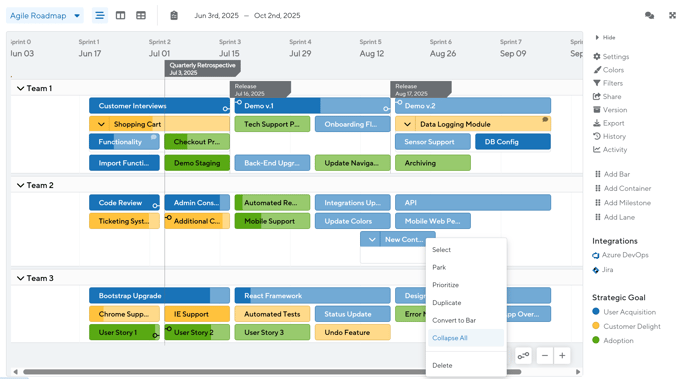
Task: Choose Convert to Bar menu entry
Action: [466, 320]
